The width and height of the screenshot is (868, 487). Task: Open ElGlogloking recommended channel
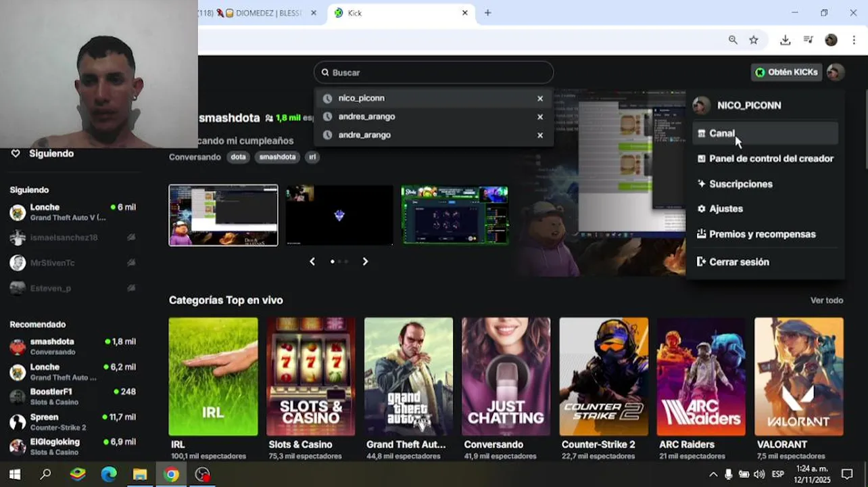[x=73, y=446]
